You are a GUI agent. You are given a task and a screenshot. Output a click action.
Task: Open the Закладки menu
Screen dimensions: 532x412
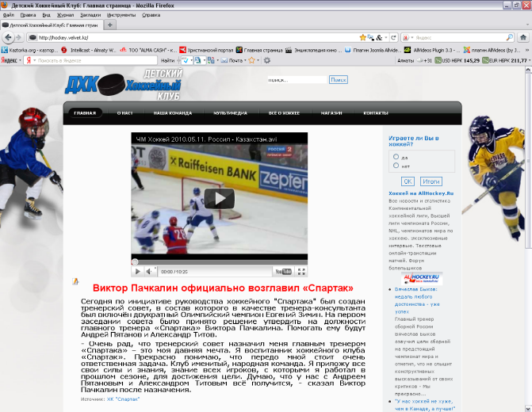(x=90, y=15)
